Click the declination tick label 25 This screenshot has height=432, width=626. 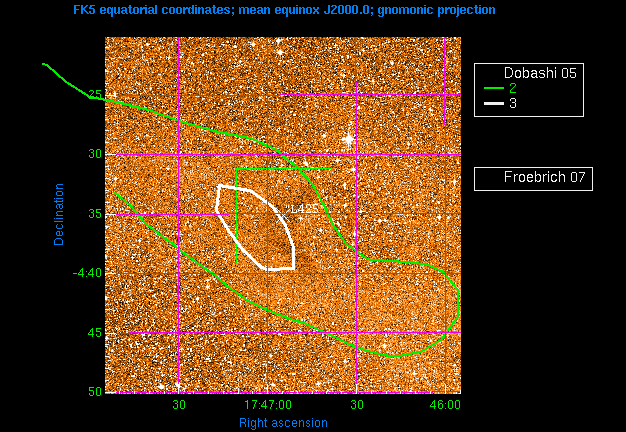[x=95, y=95]
